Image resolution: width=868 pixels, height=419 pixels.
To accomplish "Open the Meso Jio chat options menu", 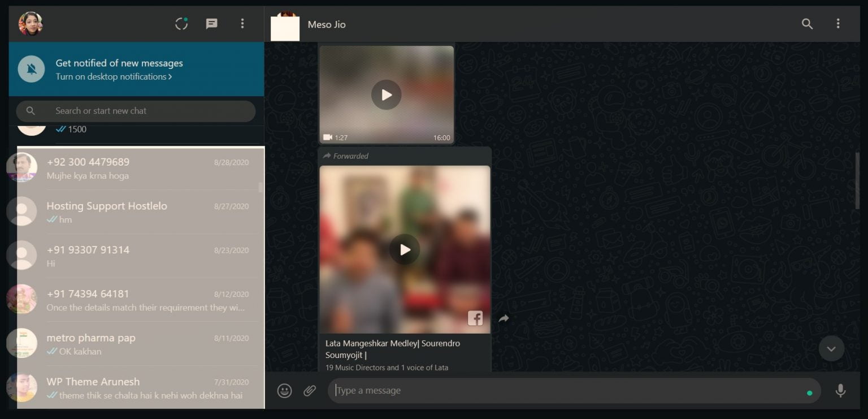I will tap(838, 24).
